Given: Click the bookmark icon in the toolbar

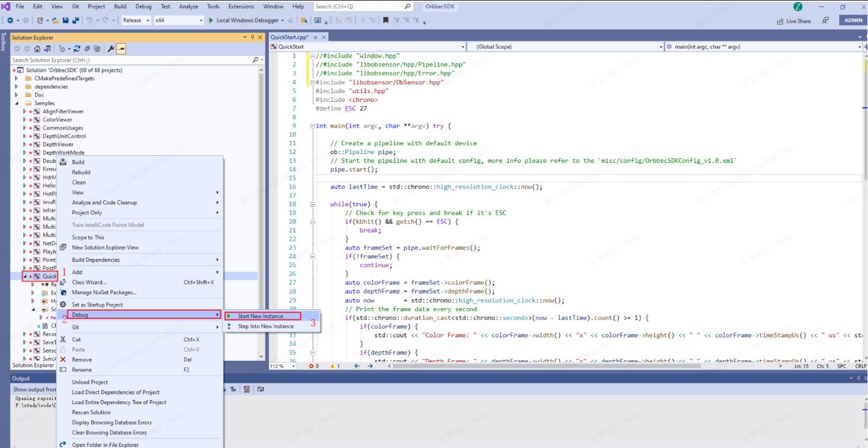Looking at the screenshot, I should [x=386, y=20].
